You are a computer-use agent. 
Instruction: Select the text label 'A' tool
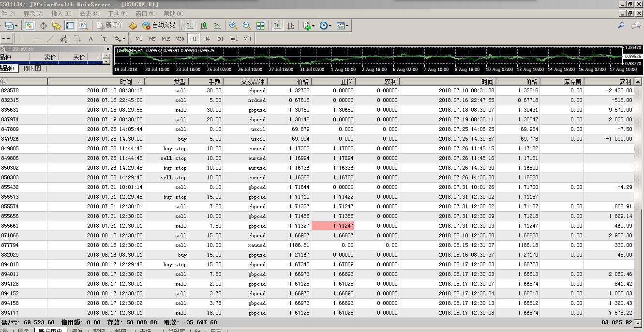90,39
